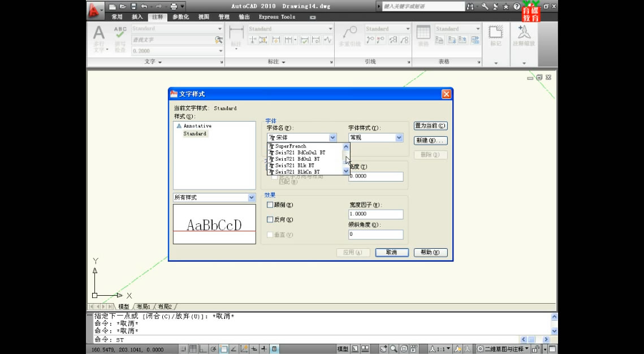Click the 取消 cancel button in dialog
Image resolution: width=644 pixels, height=354 pixels.
[392, 253]
